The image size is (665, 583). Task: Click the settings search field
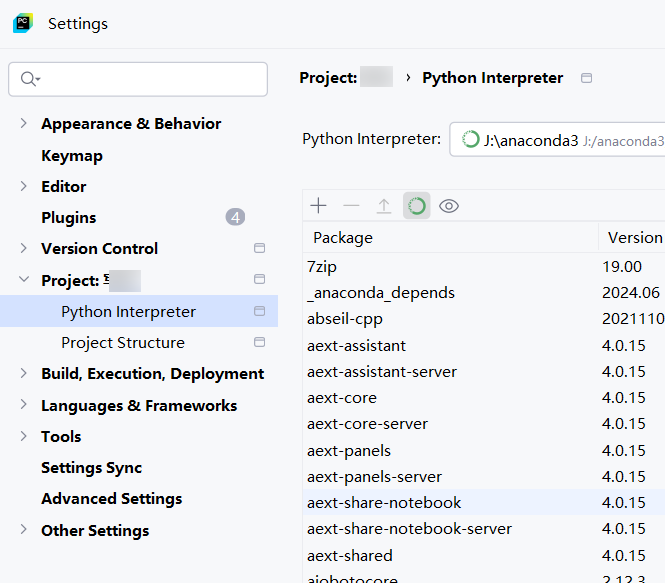138,79
